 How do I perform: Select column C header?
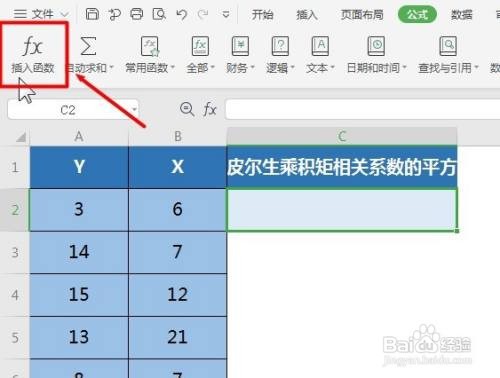point(342,136)
